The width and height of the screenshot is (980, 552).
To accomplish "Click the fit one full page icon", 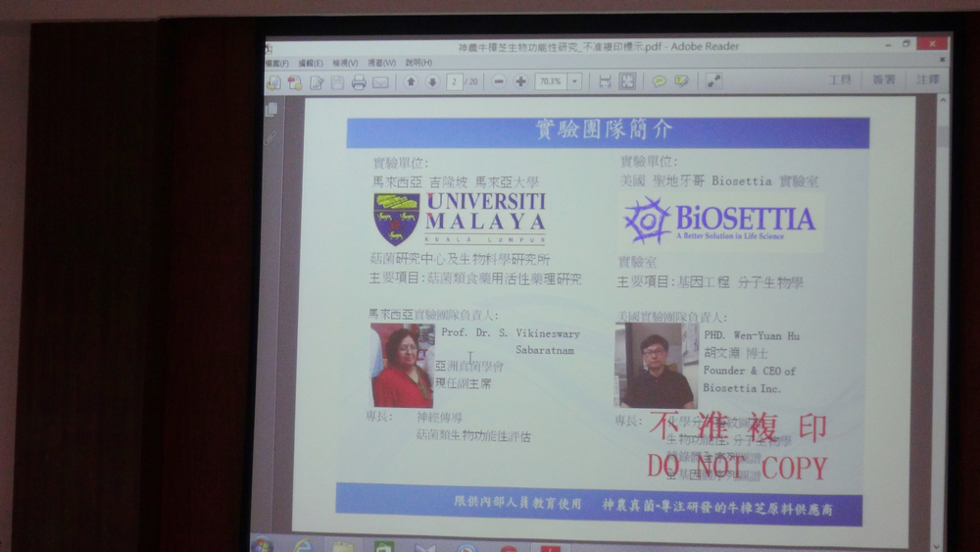I will coord(627,81).
